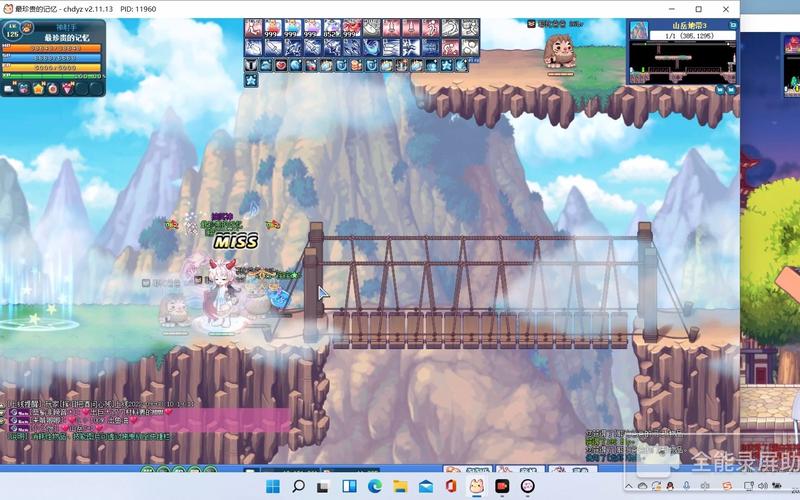Click the microphone tray icon
Screen dimensions: 800x500
[x=687, y=486]
